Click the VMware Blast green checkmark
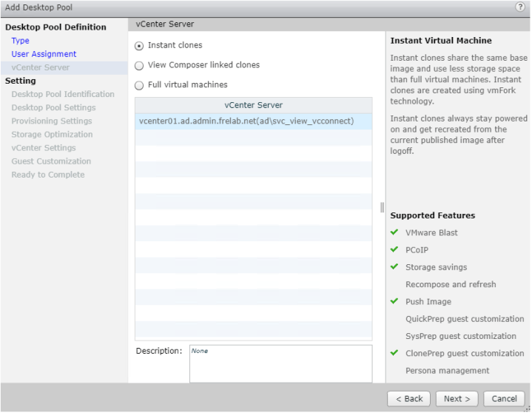 click(394, 232)
